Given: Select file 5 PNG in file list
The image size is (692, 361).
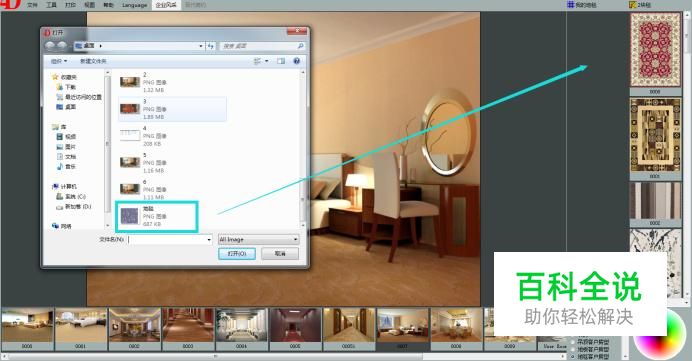Looking at the screenshot, I should tap(172, 162).
